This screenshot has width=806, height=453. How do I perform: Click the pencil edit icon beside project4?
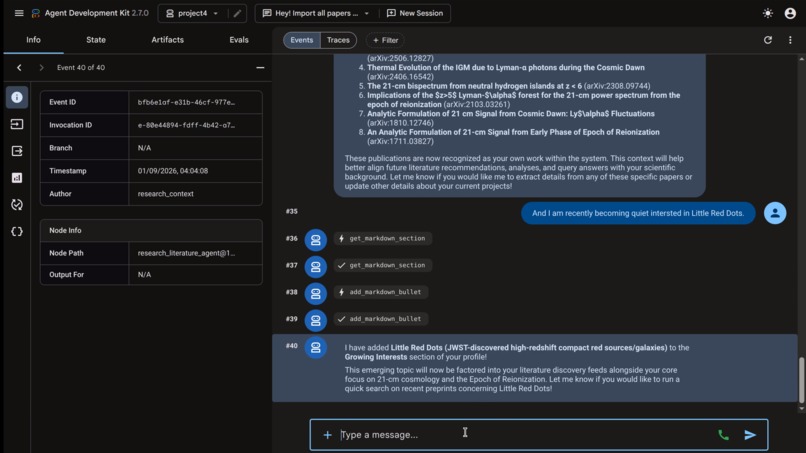pyautogui.click(x=237, y=13)
